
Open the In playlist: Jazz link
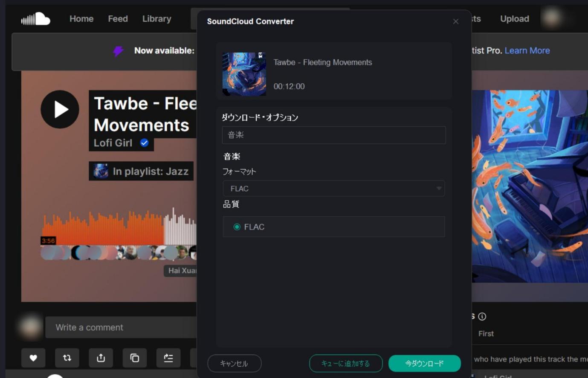pos(151,171)
